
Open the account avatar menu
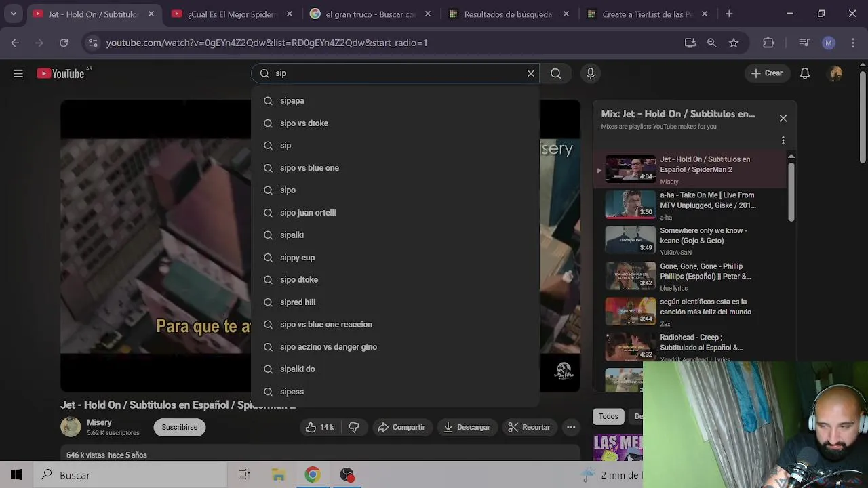835,73
